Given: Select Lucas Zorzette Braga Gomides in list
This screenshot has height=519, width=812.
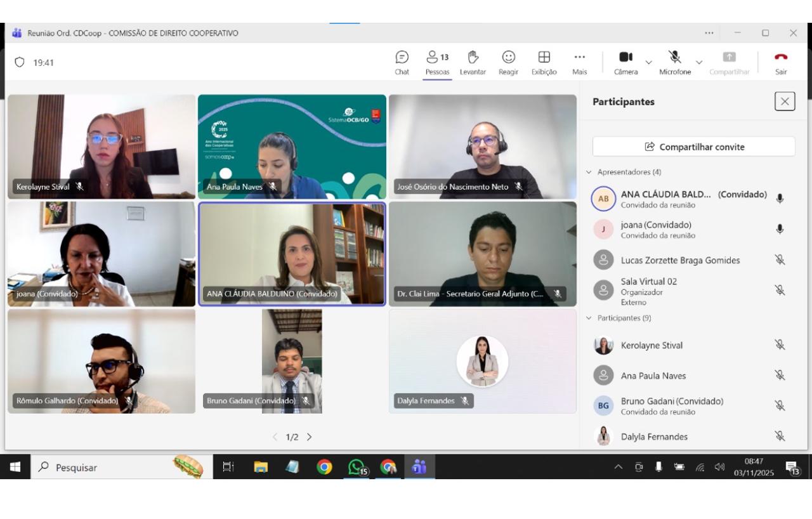Looking at the screenshot, I should [680, 260].
